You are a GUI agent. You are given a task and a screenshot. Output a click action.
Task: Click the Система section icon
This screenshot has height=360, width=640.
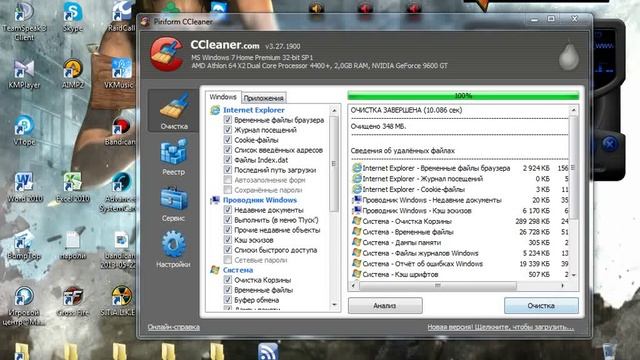click(x=215, y=270)
